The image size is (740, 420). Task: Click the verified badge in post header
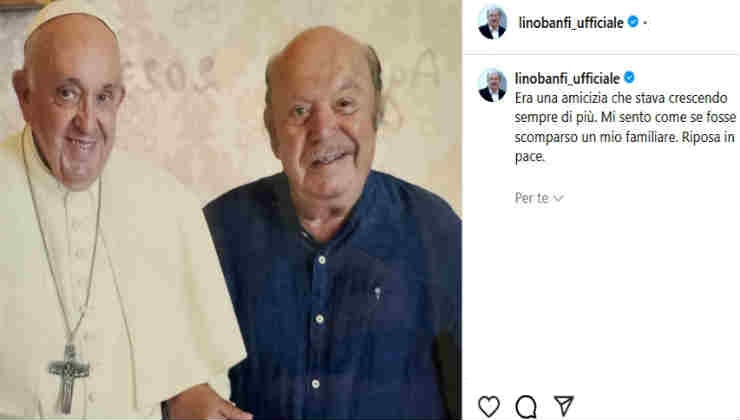click(x=633, y=22)
